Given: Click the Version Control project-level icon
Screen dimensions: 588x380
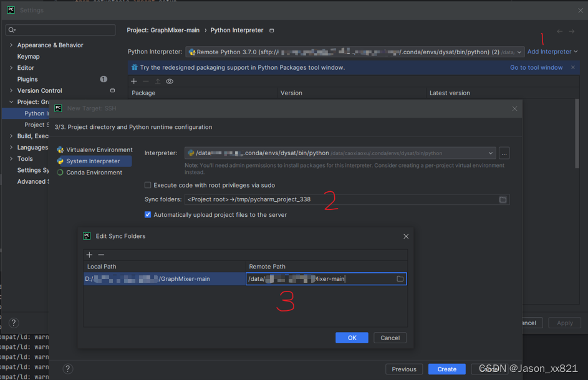Looking at the screenshot, I should (x=112, y=91).
